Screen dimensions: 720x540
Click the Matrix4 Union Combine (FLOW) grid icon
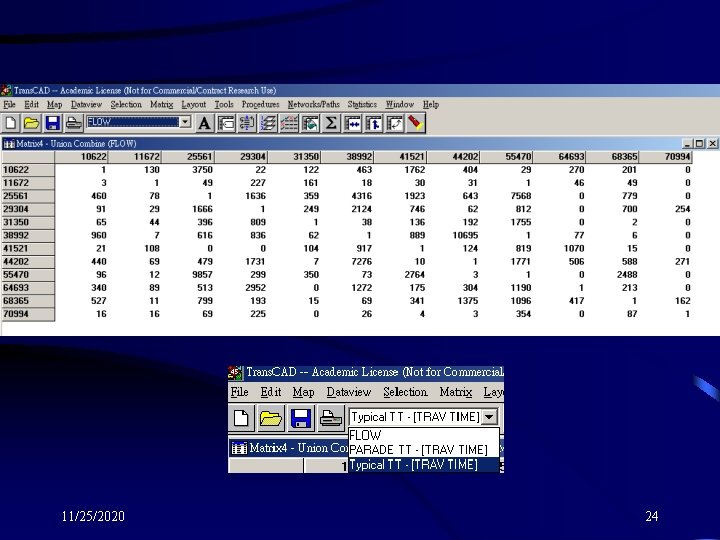[9, 144]
